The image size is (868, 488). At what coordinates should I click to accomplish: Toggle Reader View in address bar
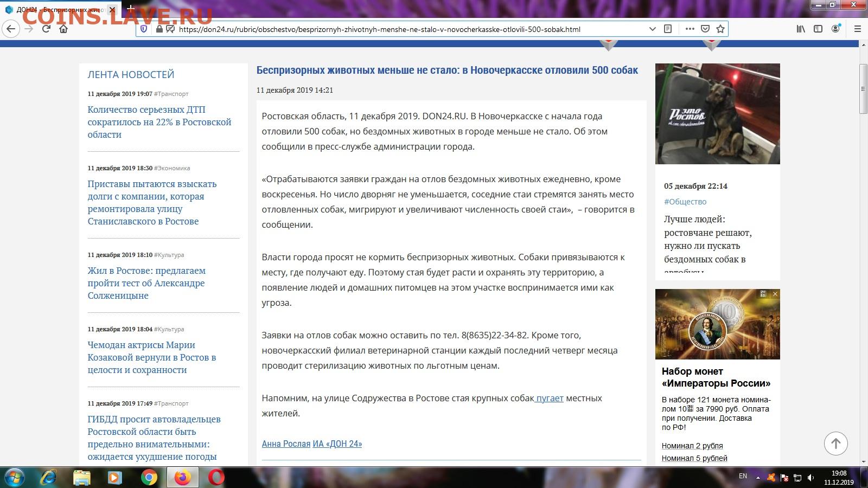pyautogui.click(x=668, y=29)
